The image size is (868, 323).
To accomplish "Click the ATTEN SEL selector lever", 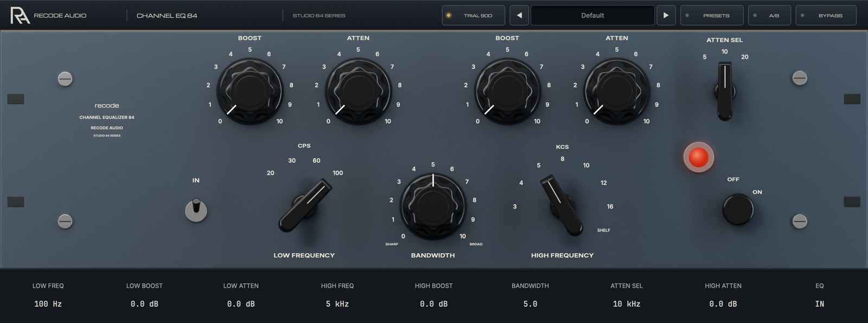I will [x=724, y=91].
